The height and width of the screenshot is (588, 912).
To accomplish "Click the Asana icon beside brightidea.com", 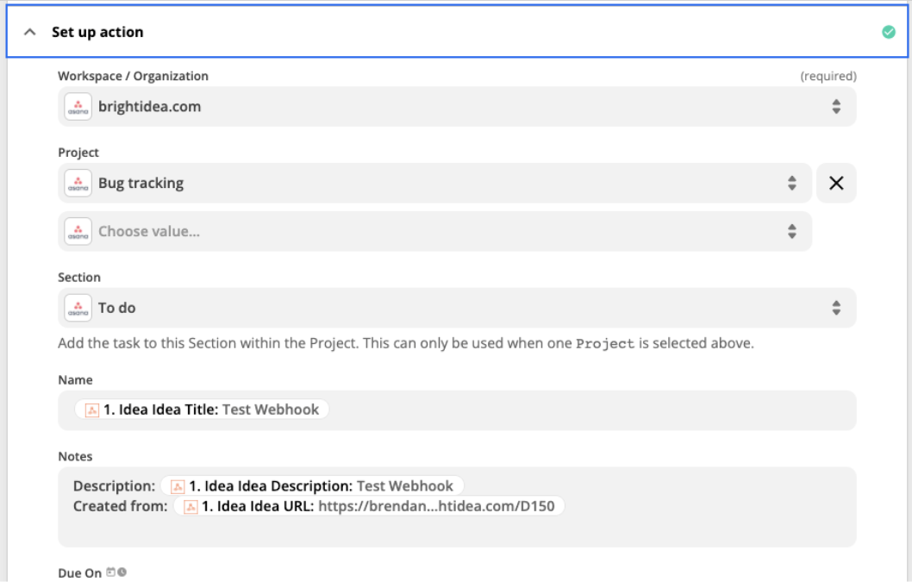I will [x=78, y=106].
